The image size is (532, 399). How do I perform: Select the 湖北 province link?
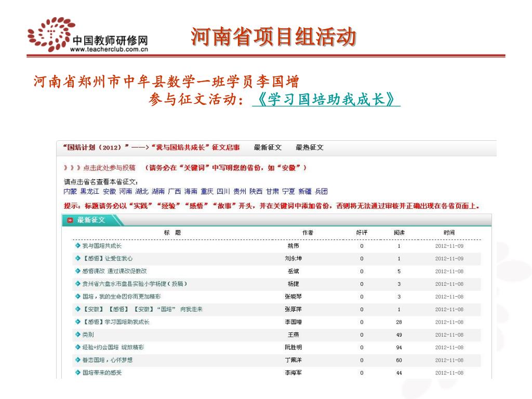point(142,191)
